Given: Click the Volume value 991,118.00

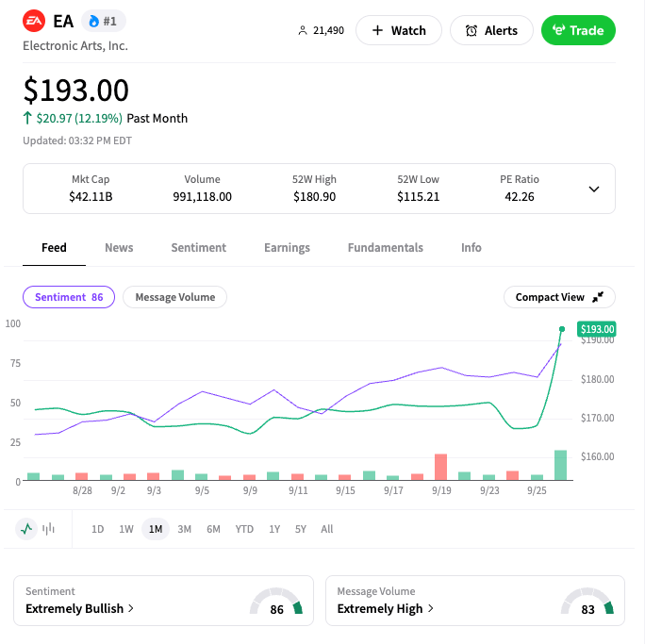Looking at the screenshot, I should (202, 196).
